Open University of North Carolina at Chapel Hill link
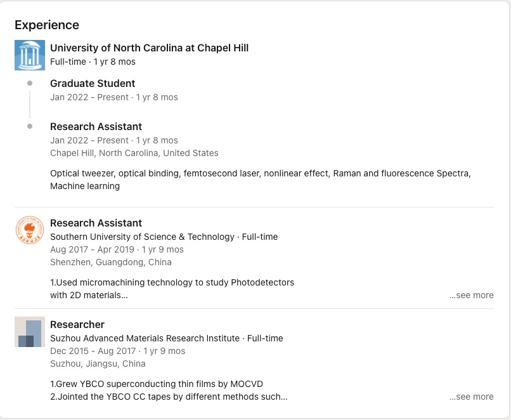The image size is (511, 420). pos(149,48)
